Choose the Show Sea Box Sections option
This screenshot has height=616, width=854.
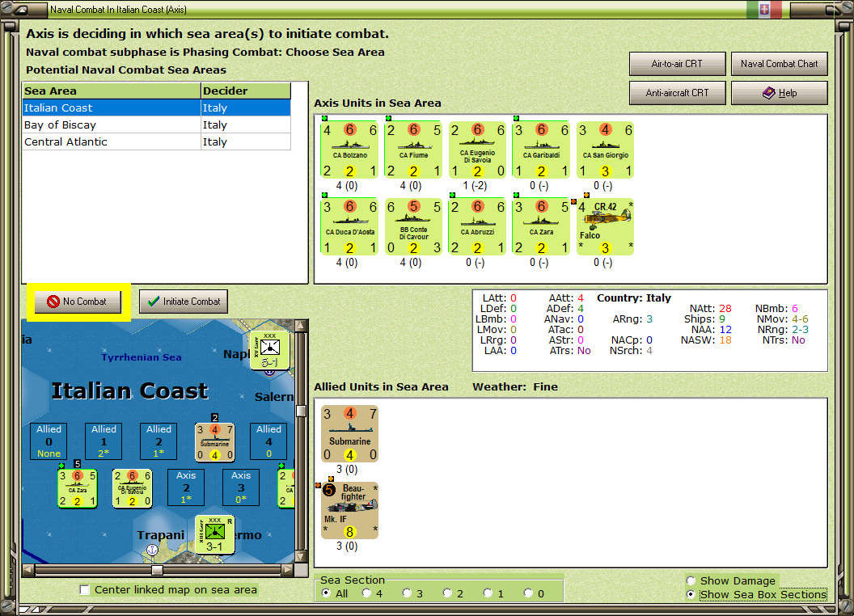[691, 594]
